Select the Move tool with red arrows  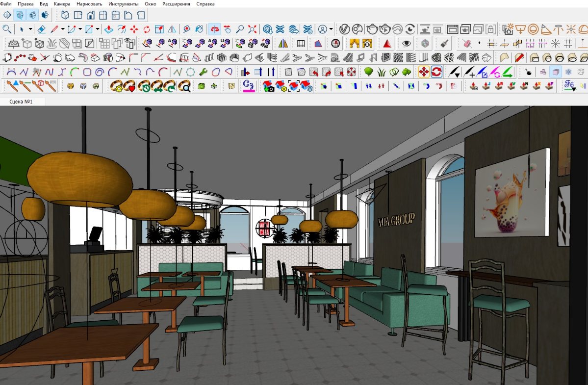134,29
